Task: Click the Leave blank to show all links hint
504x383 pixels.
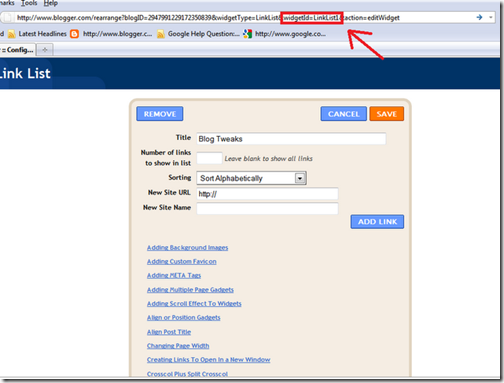Action: click(x=269, y=159)
